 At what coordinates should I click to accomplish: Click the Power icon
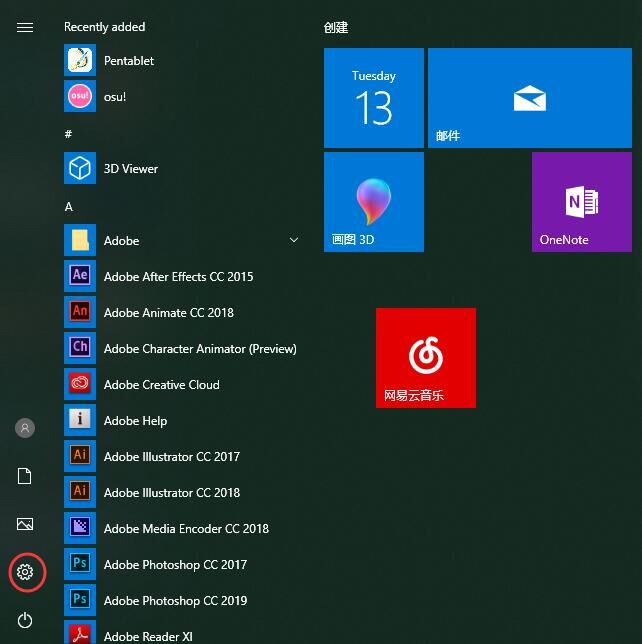(25, 620)
